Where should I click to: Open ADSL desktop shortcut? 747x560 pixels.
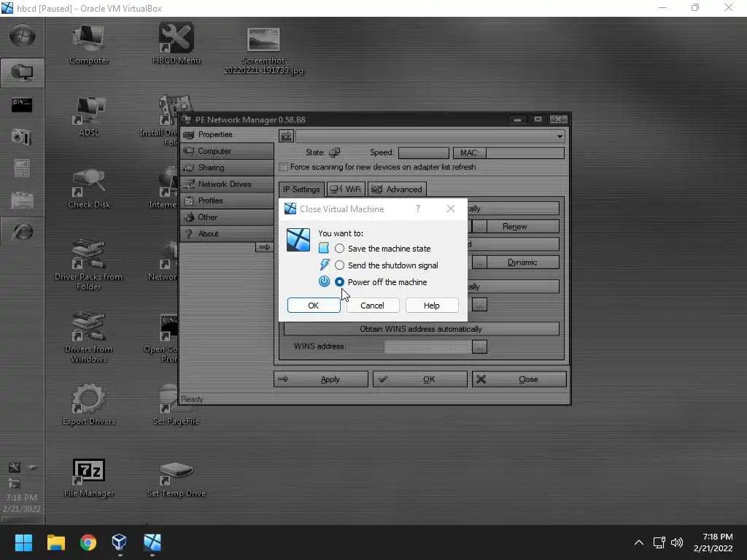click(89, 117)
